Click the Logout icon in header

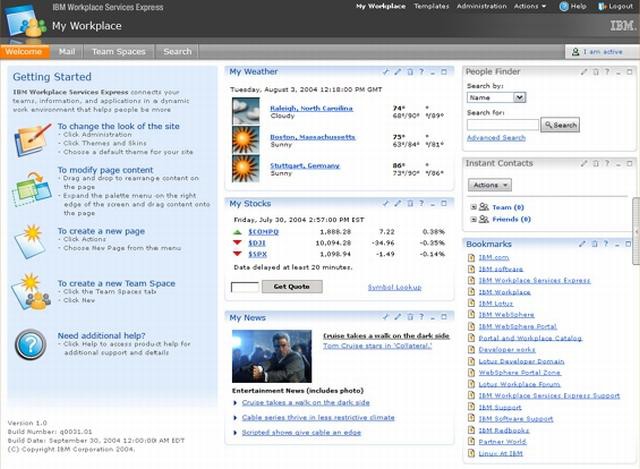point(603,6)
